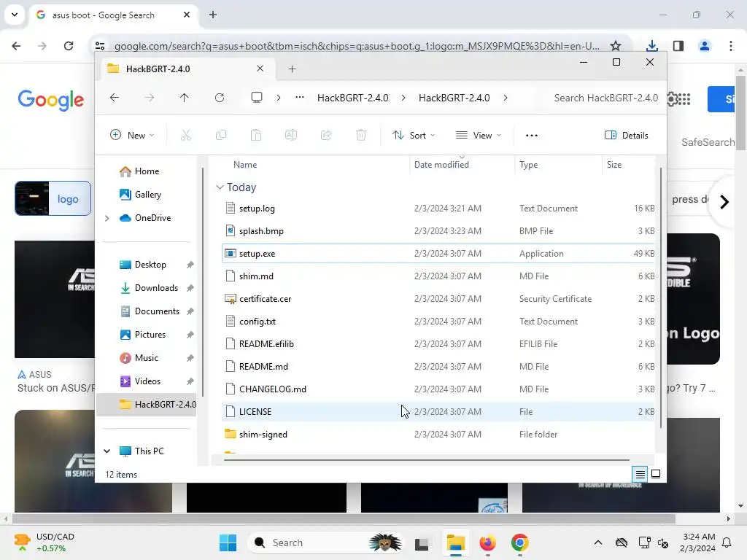Screen dimensions: 747x560
Task: Open Task View on the taskbar
Action: [422, 542]
